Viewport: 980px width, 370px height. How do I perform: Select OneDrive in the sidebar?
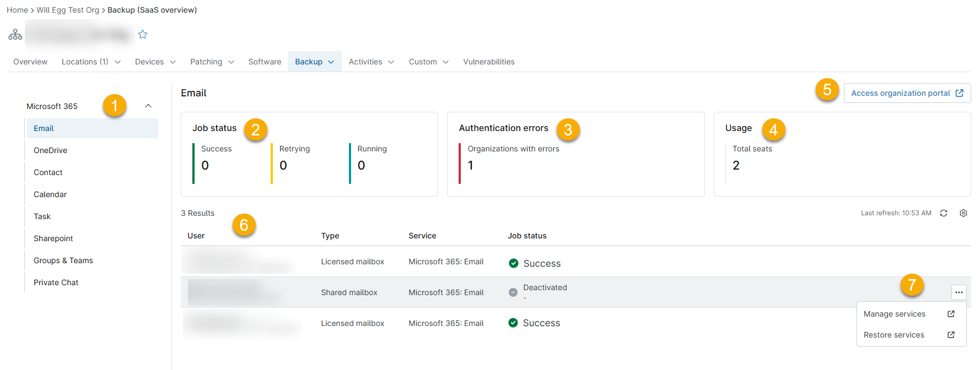click(x=50, y=150)
